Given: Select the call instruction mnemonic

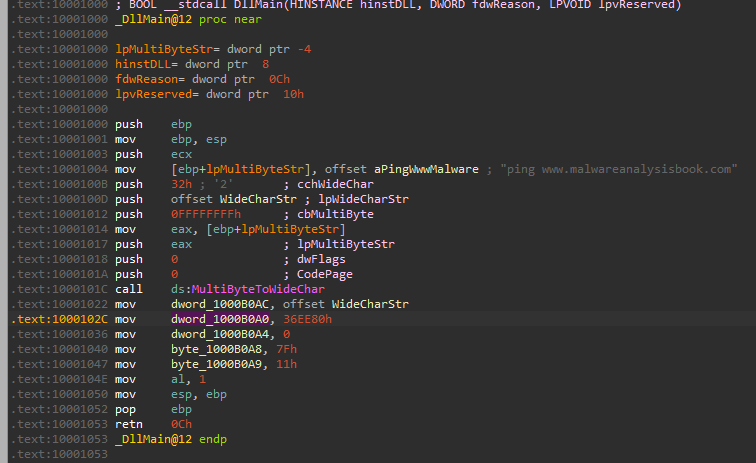Looking at the screenshot, I should pyautogui.click(x=131, y=290).
